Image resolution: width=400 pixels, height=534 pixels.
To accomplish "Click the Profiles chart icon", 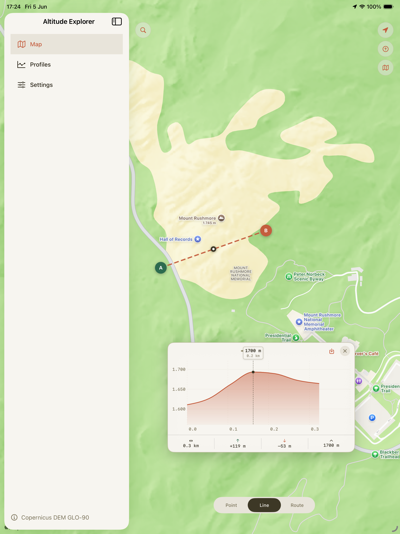I will pyautogui.click(x=21, y=64).
